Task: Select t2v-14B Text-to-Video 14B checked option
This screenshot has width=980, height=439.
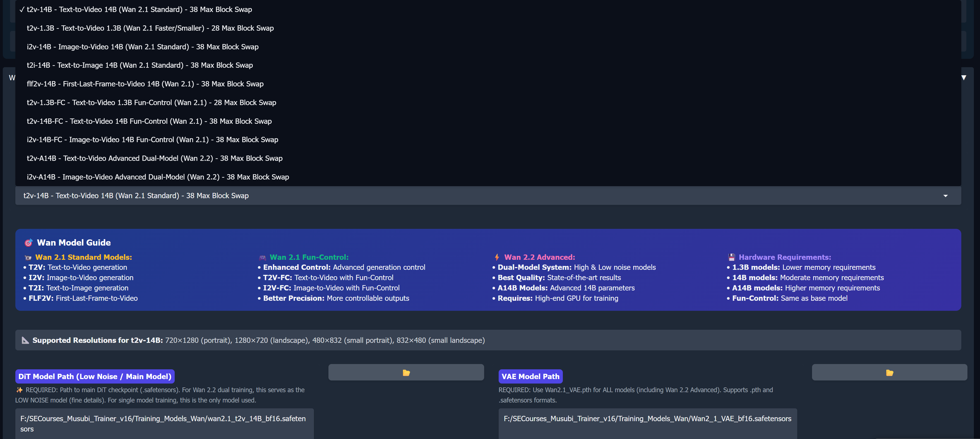Action: coord(488,9)
